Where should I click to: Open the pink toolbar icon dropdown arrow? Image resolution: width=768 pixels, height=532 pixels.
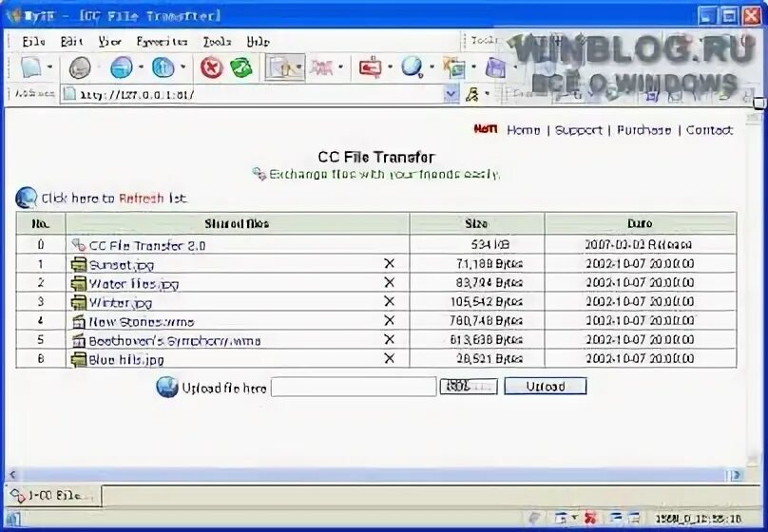340,66
